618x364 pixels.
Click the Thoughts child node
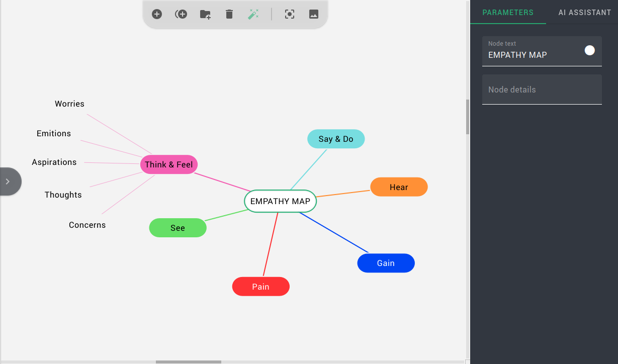point(63,195)
